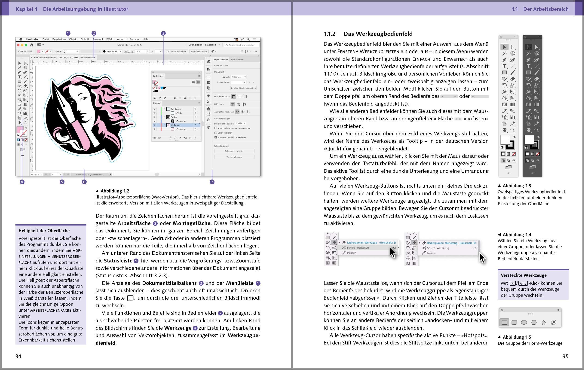Open the Datei menu
Screen dimensions: 588x372
pos(46,40)
